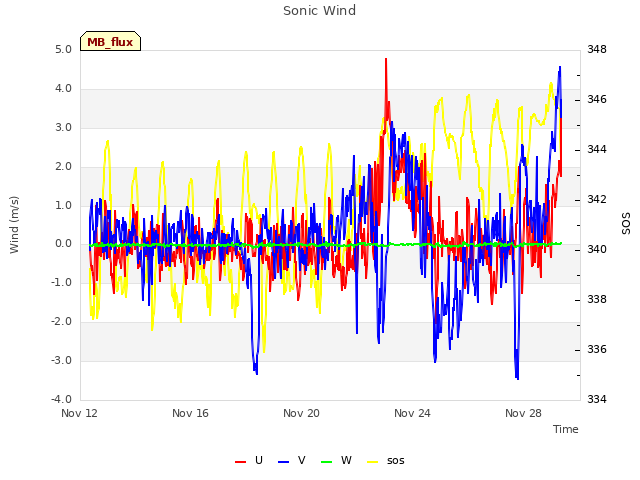Toggle the W series legend entry
The width and height of the screenshot is (640, 480).
(336, 460)
